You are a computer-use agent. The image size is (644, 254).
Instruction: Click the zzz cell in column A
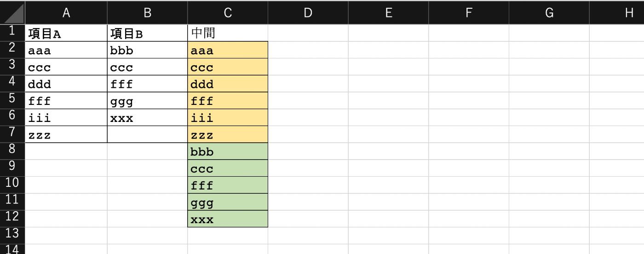(x=66, y=134)
